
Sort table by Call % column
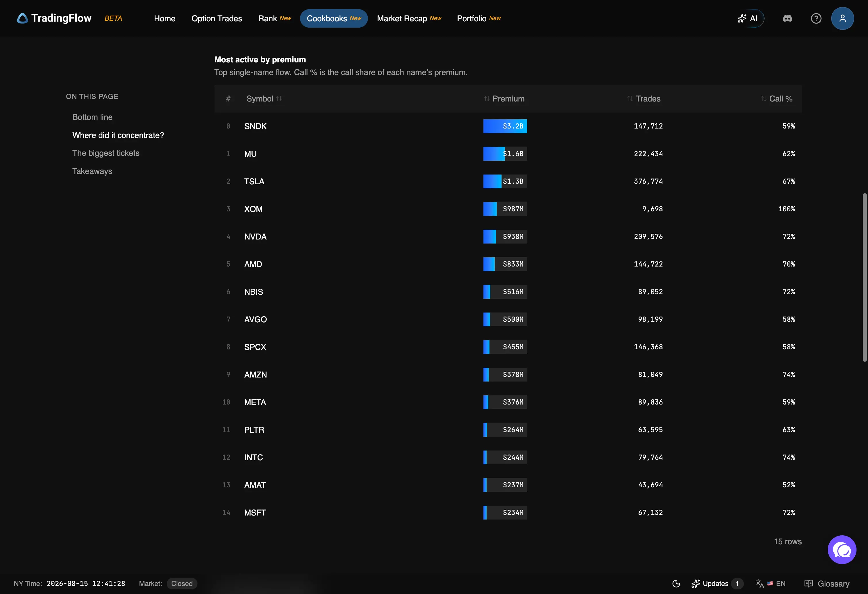pyautogui.click(x=777, y=99)
